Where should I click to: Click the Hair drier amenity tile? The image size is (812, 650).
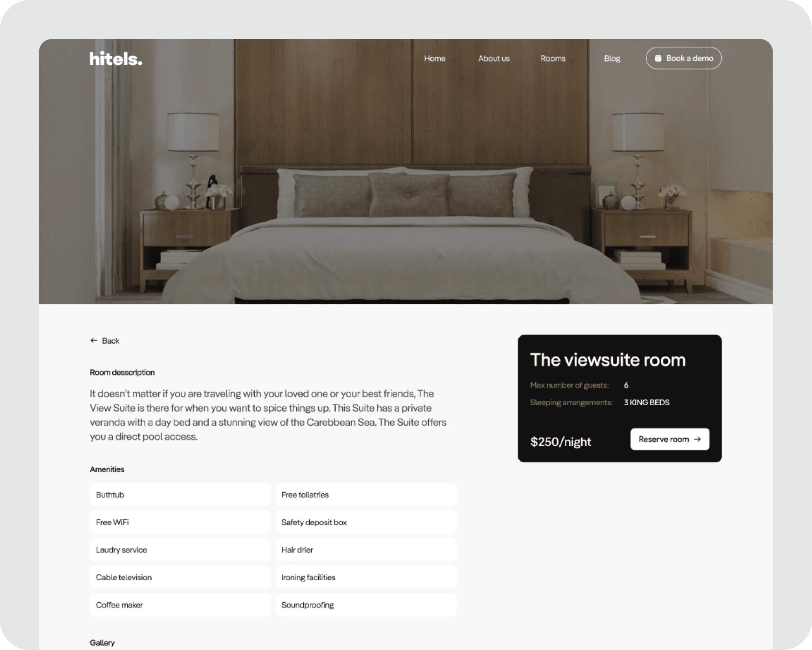pos(366,550)
